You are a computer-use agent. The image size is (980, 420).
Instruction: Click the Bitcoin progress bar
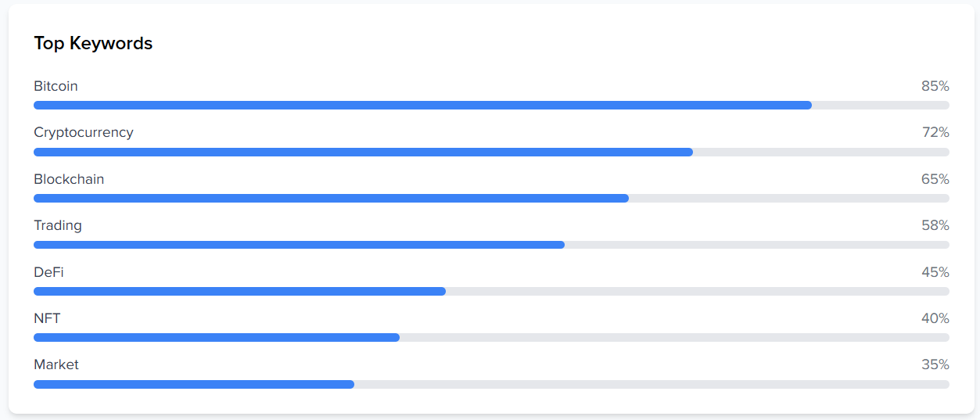click(491, 105)
